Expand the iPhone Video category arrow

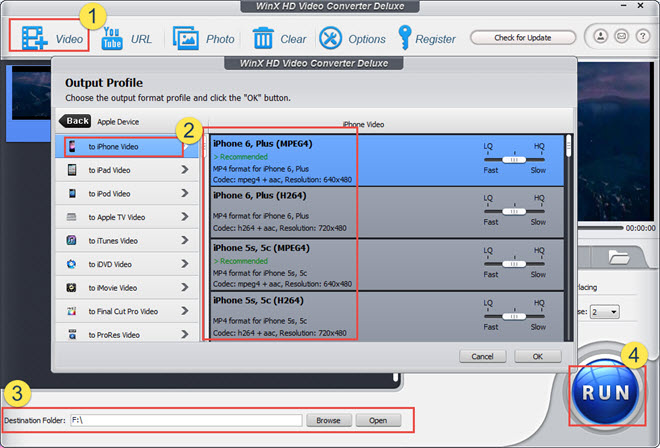pos(186,147)
